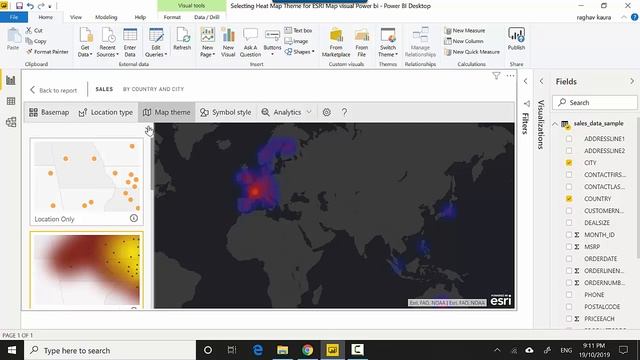Viewport: 640px width, 360px height.
Task: Switch to the Modeling ribbon tab
Action: [x=106, y=17]
